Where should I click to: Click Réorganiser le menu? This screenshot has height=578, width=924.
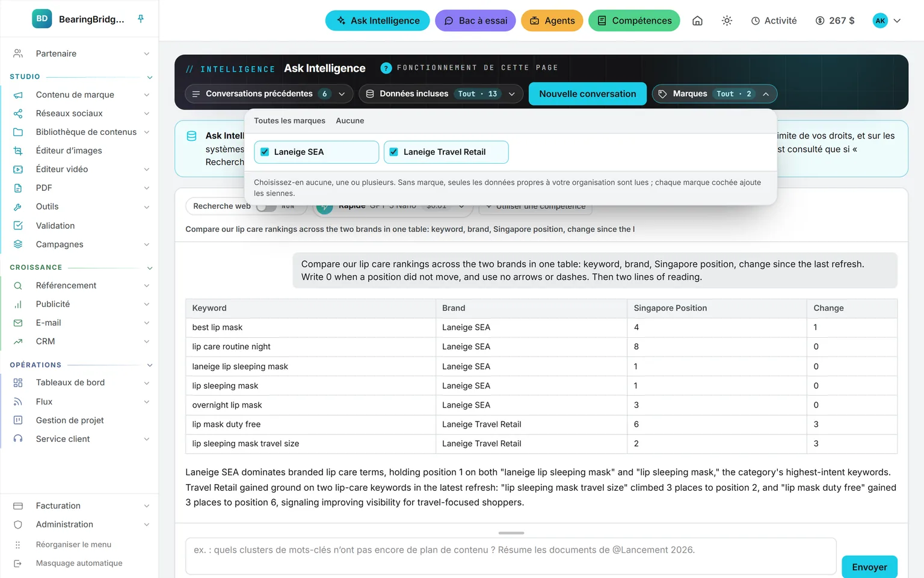pos(73,544)
